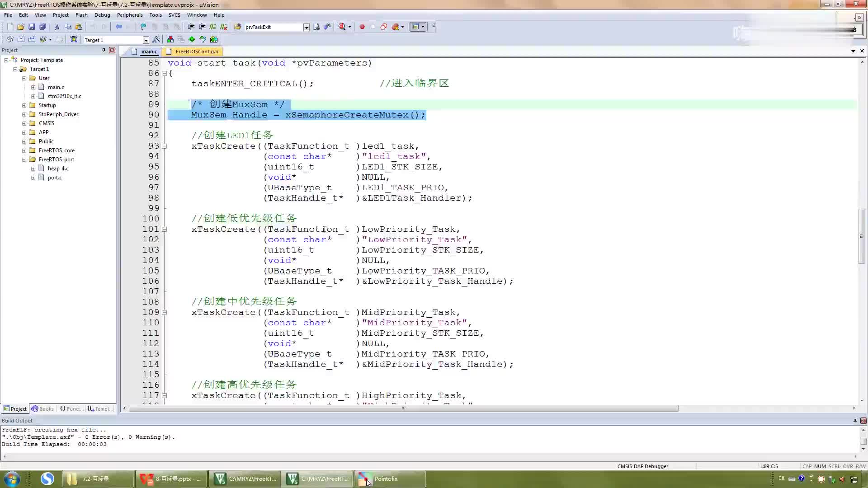Start the debug session
The height and width of the screenshot is (488, 868).
(342, 27)
